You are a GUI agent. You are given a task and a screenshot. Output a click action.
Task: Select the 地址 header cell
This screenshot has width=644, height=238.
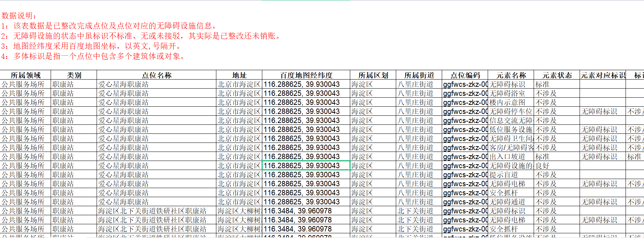(239, 75)
